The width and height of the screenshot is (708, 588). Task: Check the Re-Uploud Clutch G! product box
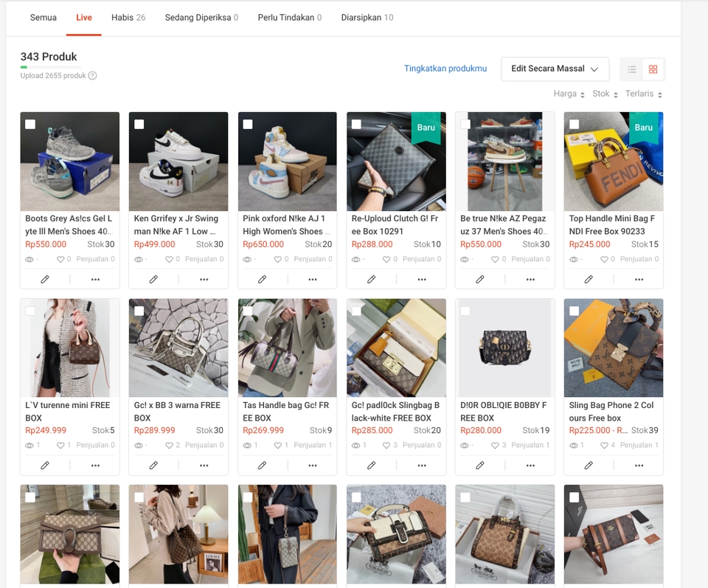pos(356,124)
